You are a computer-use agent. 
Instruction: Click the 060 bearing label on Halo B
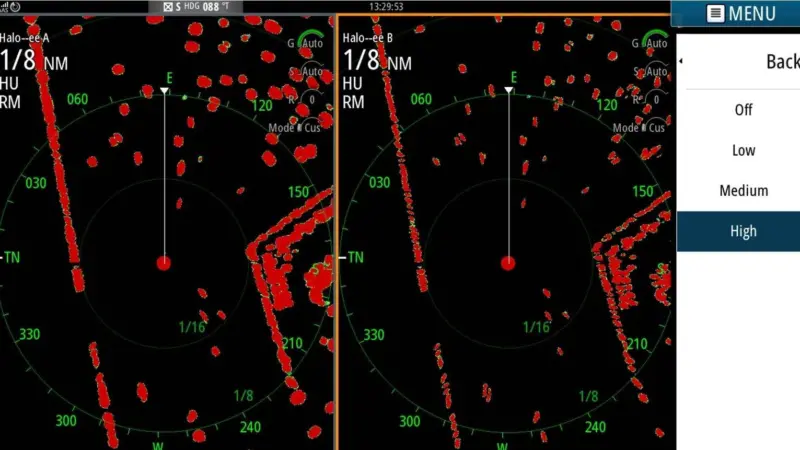click(421, 99)
